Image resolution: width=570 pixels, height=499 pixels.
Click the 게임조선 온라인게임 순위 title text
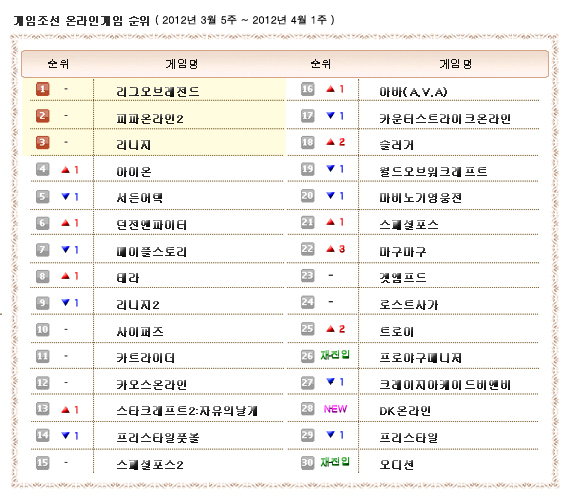pyautogui.click(x=82, y=21)
